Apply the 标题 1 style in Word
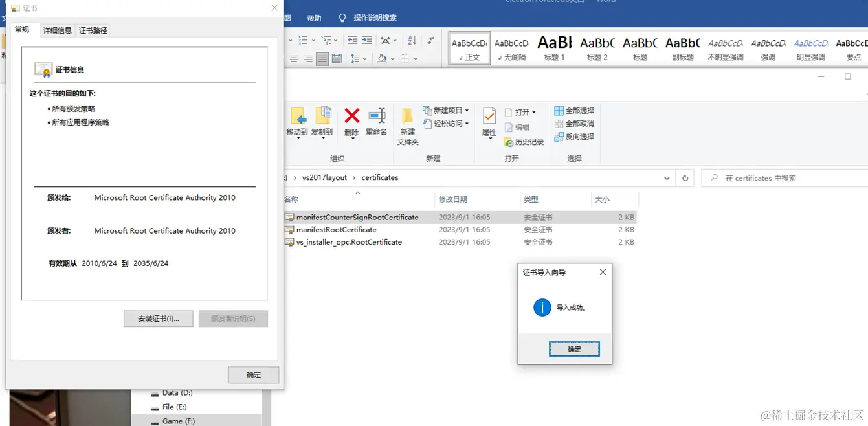868x426 pixels. (x=555, y=49)
